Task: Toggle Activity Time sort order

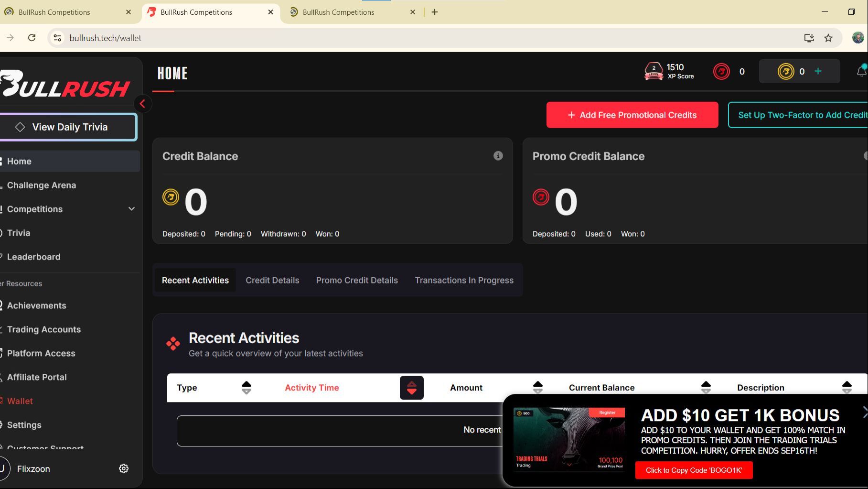Action: [x=412, y=388]
